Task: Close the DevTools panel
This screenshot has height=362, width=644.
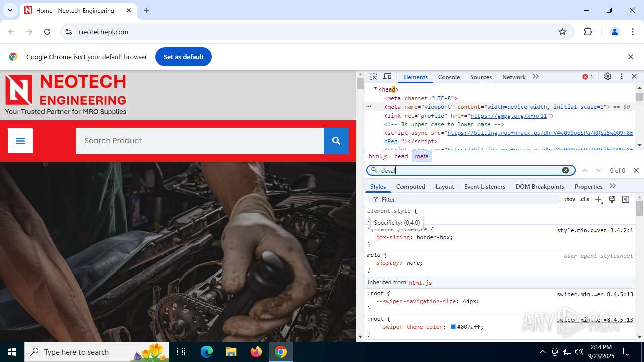Action: [x=634, y=77]
